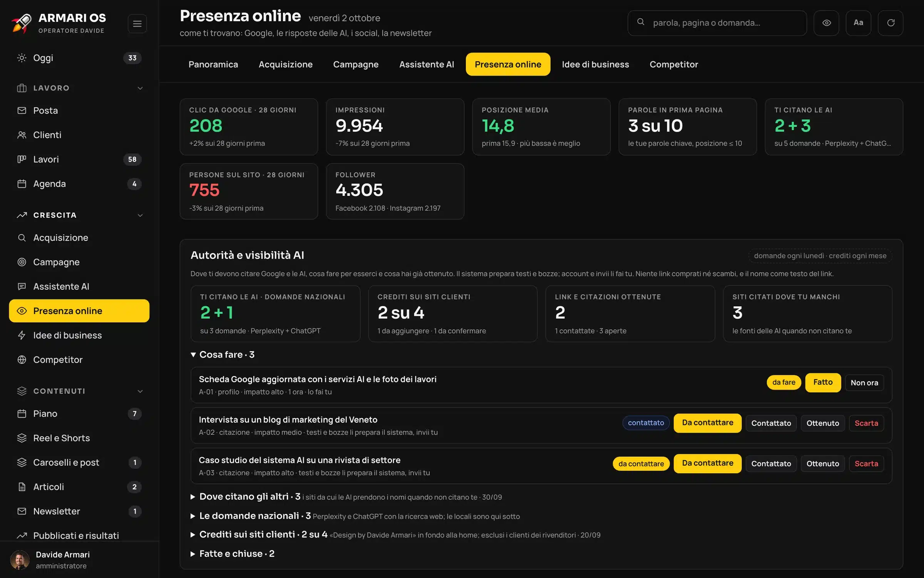The width and height of the screenshot is (924, 578).
Task: Click the search field parola, pagina o domanda
Action: [717, 23]
